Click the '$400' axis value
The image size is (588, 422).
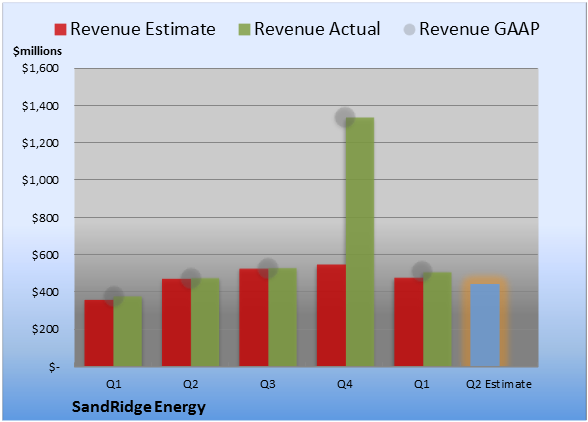pyautogui.click(x=45, y=292)
